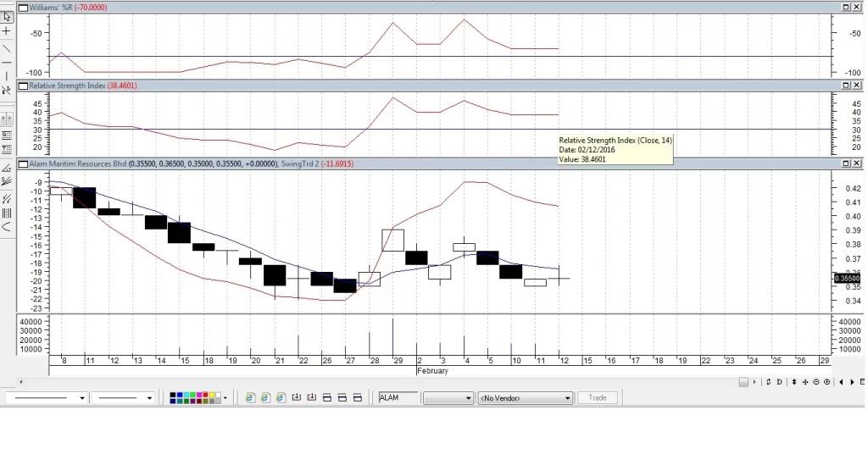Select the arrow pointer tool
868x465 pixels.
point(7,17)
